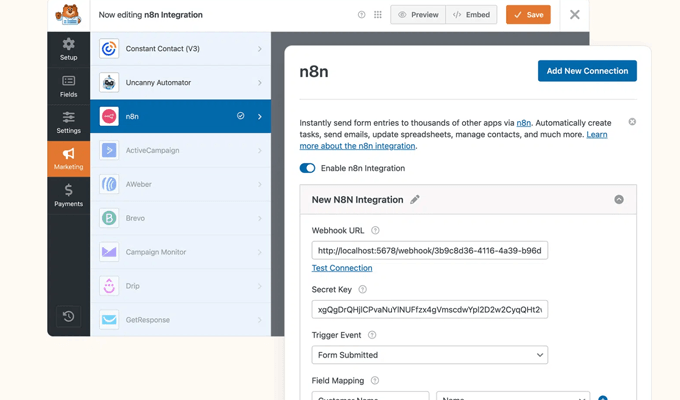Screen dimensions: 680x400
Task: Show Trigger Event help tooltip icon
Action: 372,335
